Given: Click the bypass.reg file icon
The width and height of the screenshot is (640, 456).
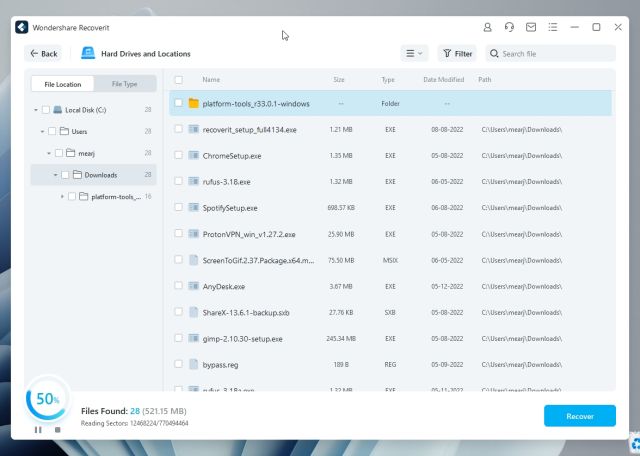Looking at the screenshot, I should (x=193, y=364).
